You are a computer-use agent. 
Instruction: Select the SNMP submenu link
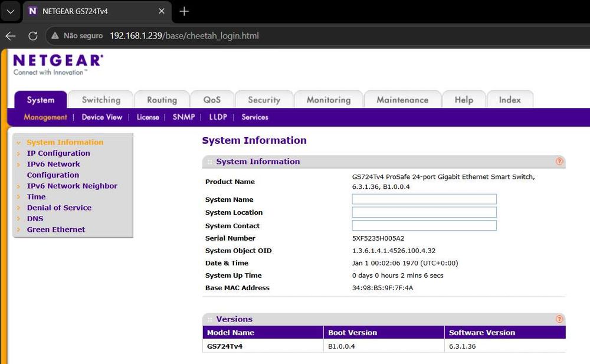point(183,117)
